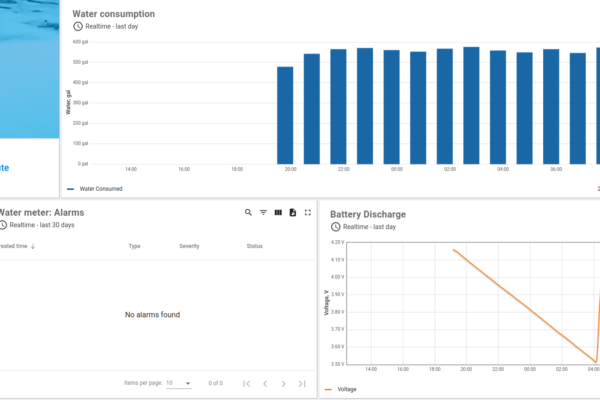Screen dimensions: 600x400
Task: Sort alarms by Status column
Action: [x=254, y=246]
